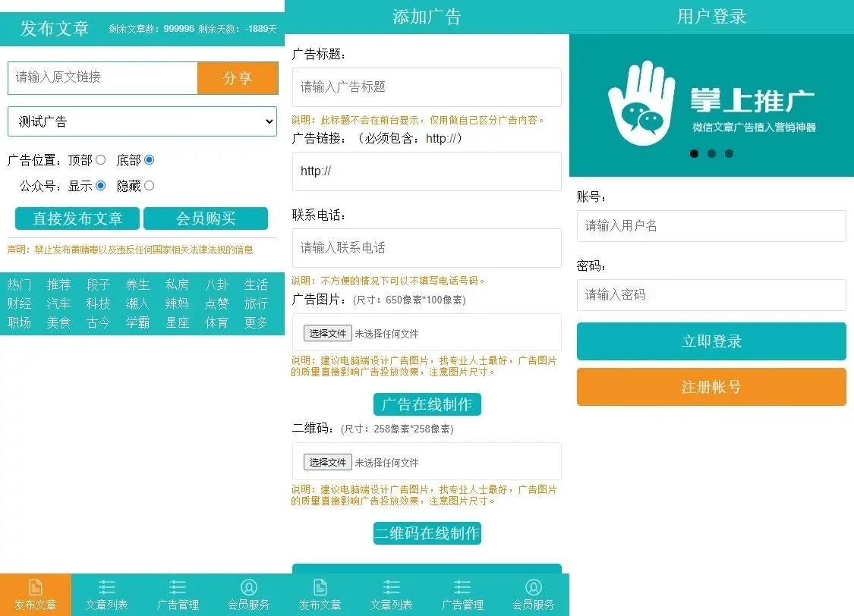Open the 旅行 category link

(256, 303)
